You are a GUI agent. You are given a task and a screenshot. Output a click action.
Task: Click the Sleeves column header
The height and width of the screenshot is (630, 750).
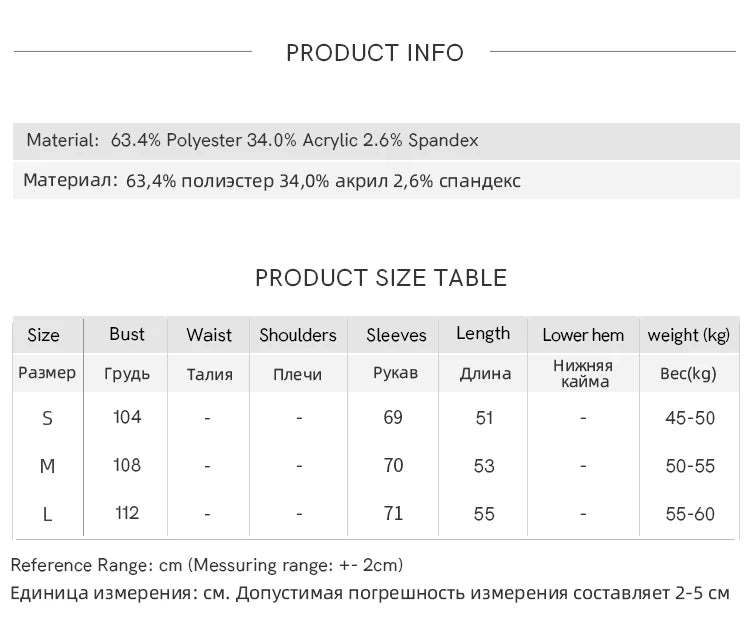(x=396, y=335)
